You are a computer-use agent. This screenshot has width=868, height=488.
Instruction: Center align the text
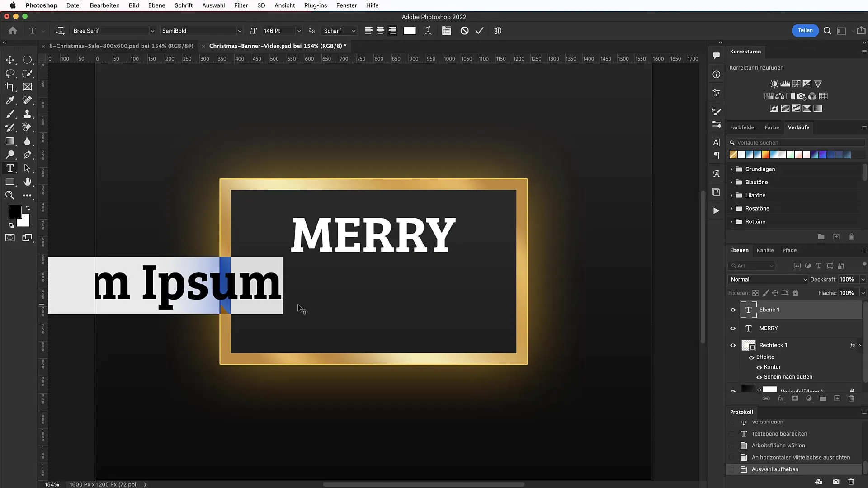[x=381, y=31]
